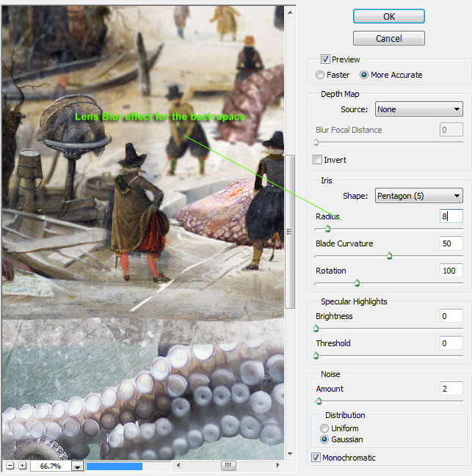Zoom out with the minus icon
Viewport: 472px width, 476px height.
coord(10,466)
